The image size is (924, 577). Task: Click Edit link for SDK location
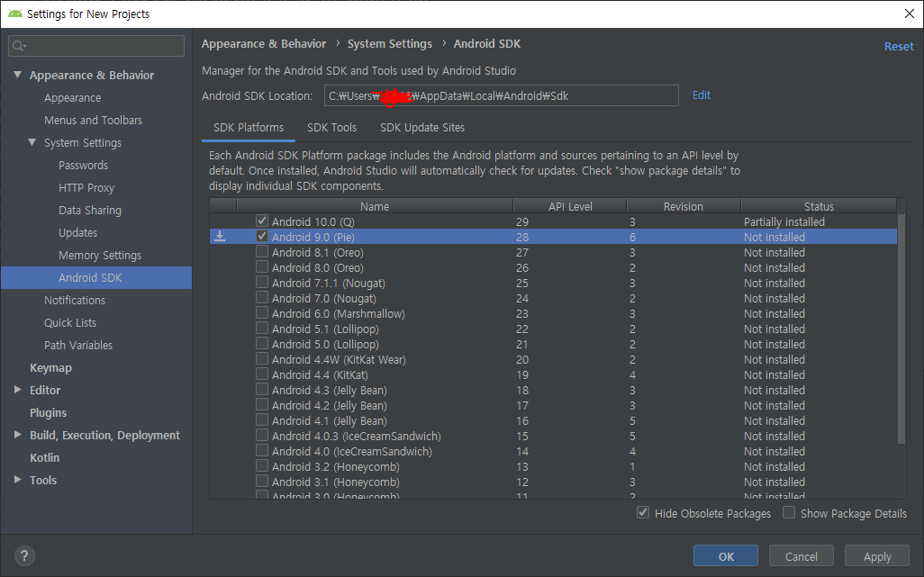[702, 95]
